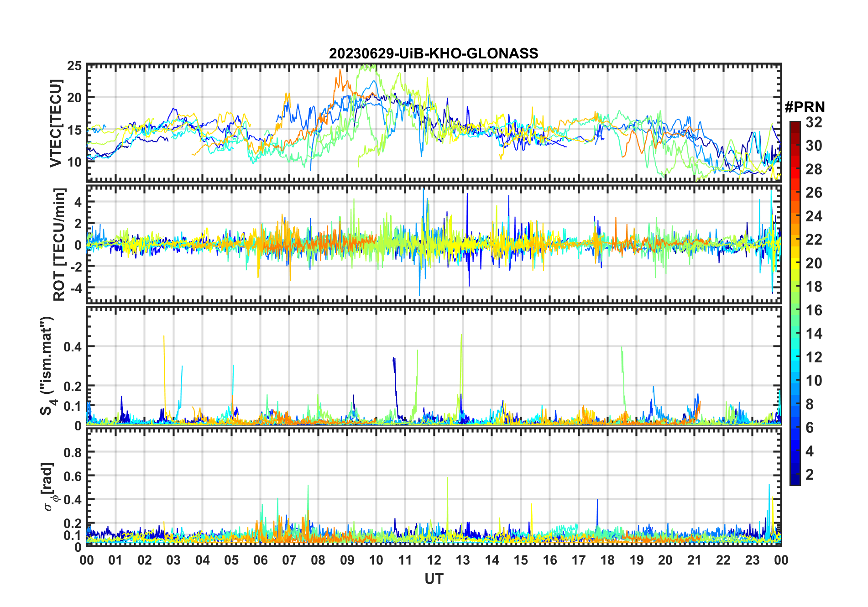Click the 23 hour tick label on x-axis
The image size is (868, 607).
752,560
